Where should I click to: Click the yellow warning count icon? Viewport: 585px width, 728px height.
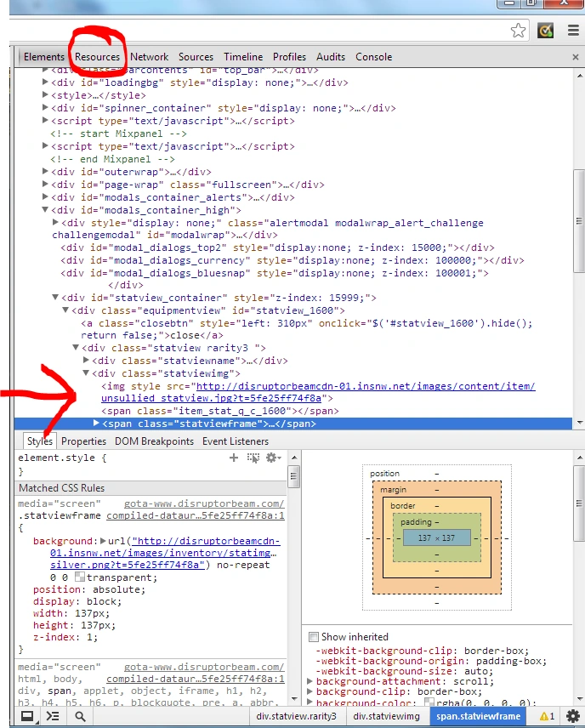[x=547, y=716]
